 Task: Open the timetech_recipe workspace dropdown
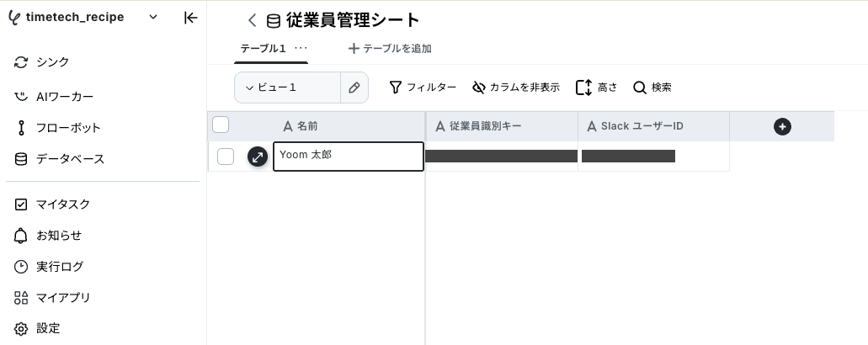tap(153, 17)
